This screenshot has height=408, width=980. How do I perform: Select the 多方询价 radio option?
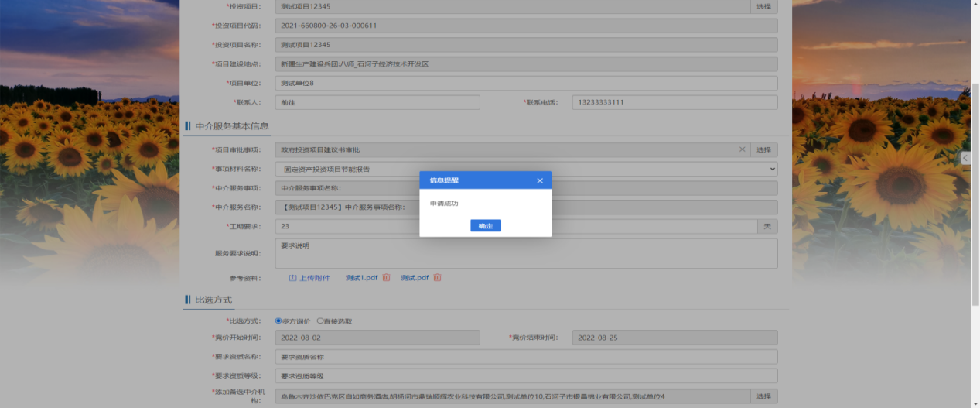tap(278, 321)
